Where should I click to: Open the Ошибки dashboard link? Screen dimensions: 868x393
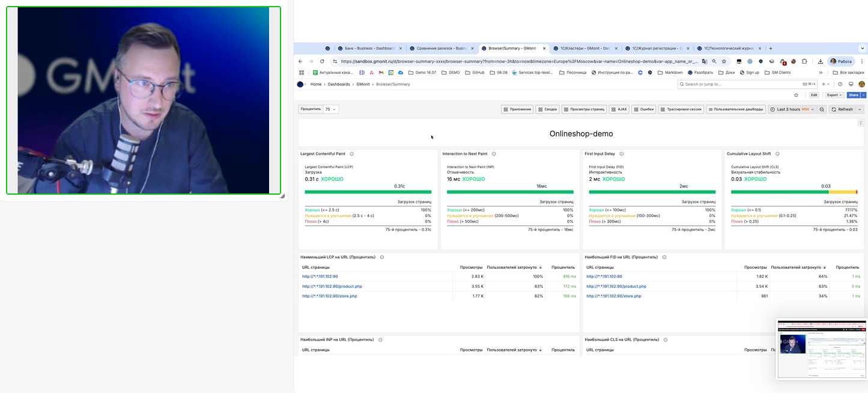pyautogui.click(x=643, y=109)
